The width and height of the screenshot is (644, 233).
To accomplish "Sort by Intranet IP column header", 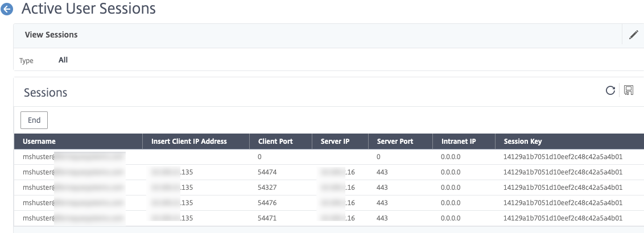I will (458, 142).
